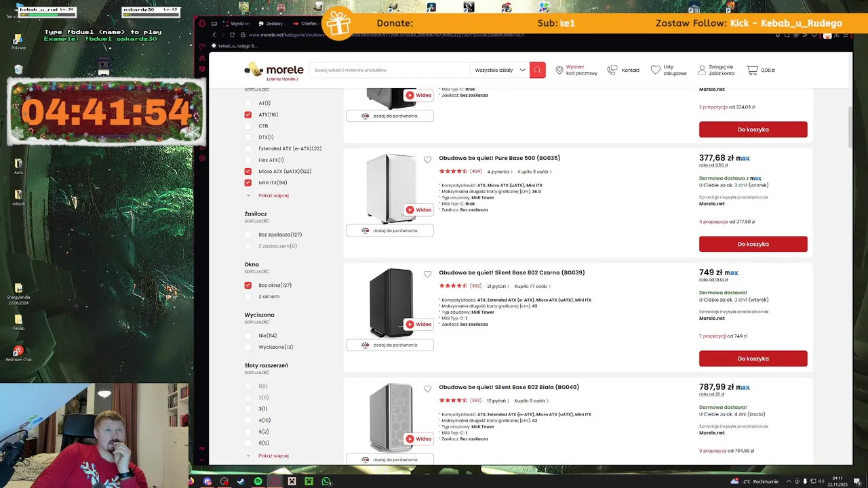Open 7 propozycji od 749 zł link

723,336
